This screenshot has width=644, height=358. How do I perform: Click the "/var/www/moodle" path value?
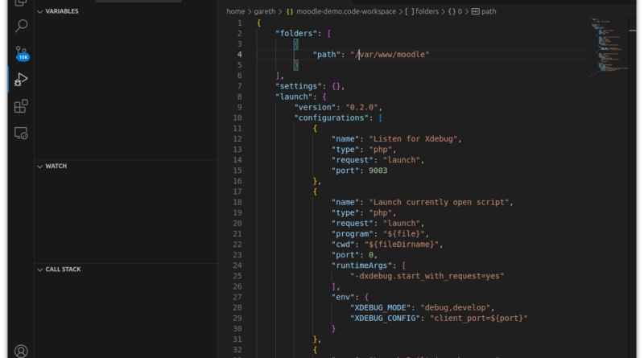(390, 55)
